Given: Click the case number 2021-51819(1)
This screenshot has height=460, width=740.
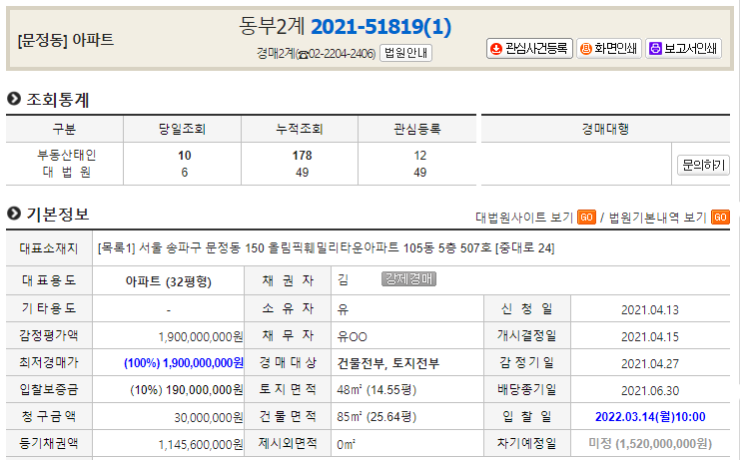Looking at the screenshot, I should [381, 26].
